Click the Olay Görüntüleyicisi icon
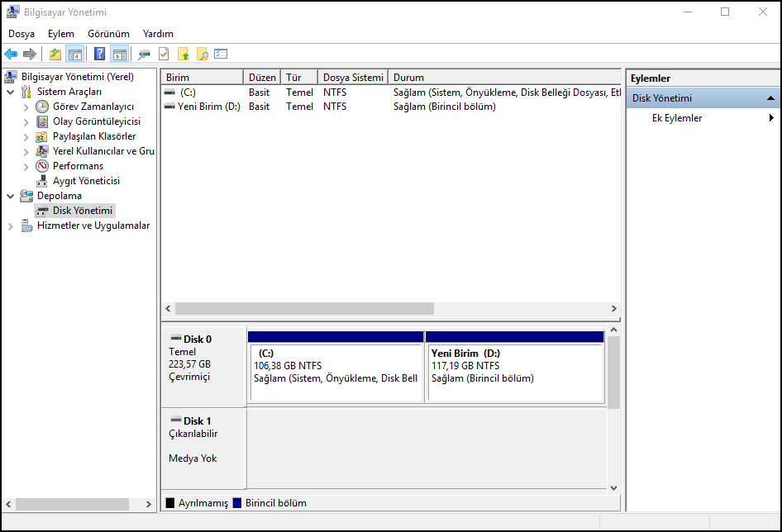The width and height of the screenshot is (782, 532). coord(42,121)
